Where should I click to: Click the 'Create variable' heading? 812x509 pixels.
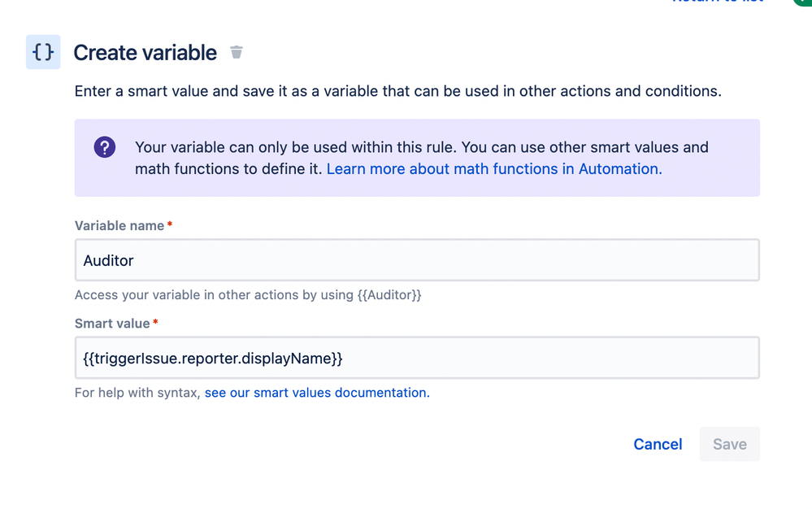pyautogui.click(x=145, y=52)
